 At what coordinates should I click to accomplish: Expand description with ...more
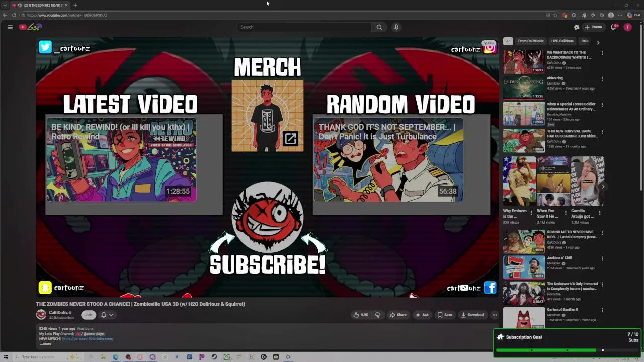pyautogui.click(x=46, y=344)
